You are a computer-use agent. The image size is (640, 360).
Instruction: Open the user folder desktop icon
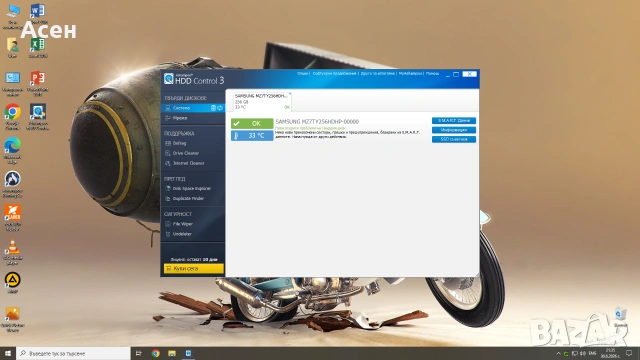tap(12, 47)
